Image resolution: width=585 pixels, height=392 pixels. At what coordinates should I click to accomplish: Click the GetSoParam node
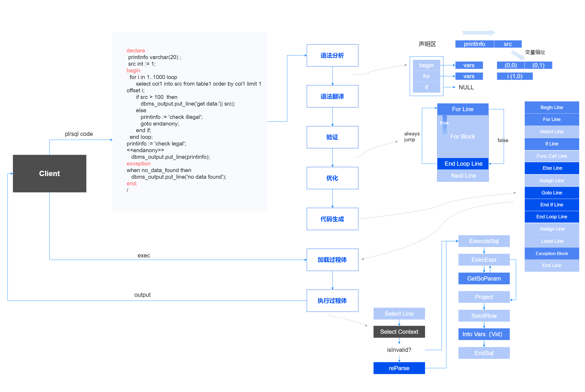[x=484, y=278]
